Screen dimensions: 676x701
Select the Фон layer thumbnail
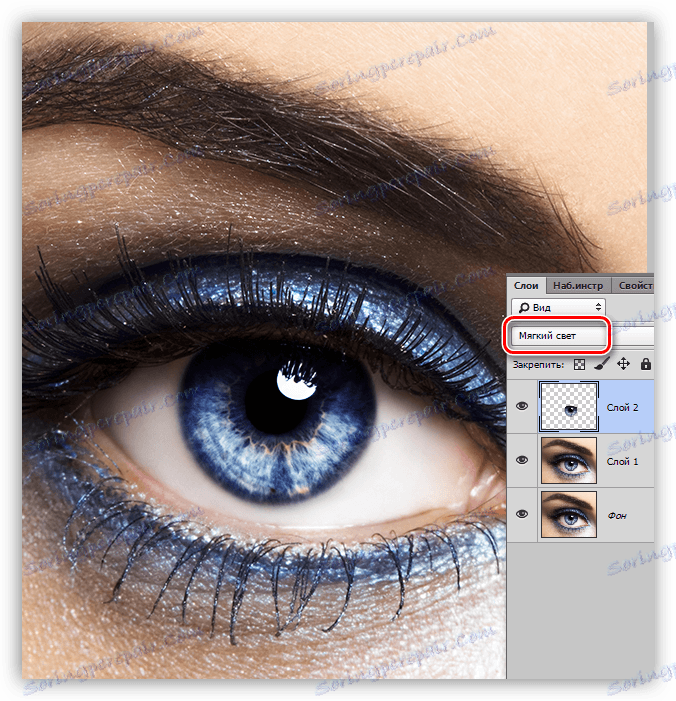569,515
